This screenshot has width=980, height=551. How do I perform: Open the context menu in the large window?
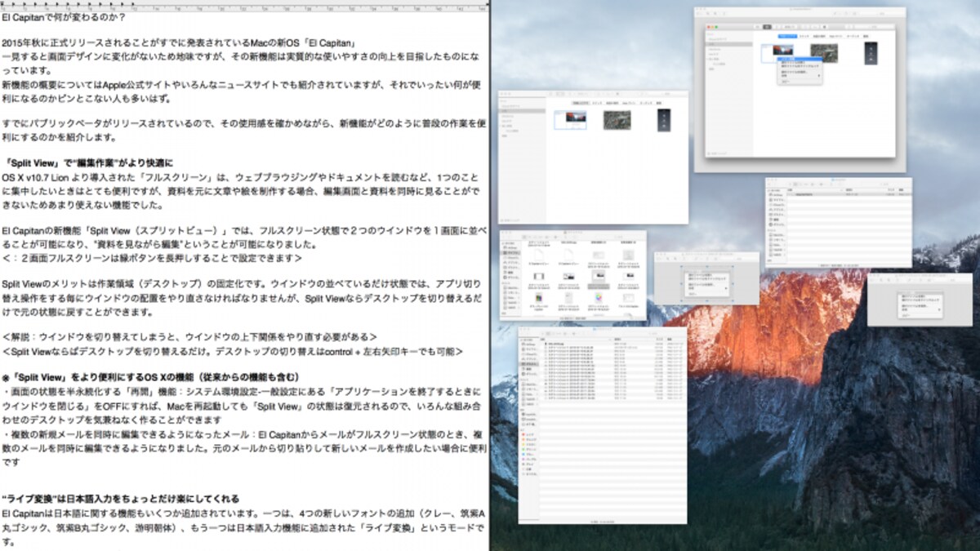tap(800, 71)
